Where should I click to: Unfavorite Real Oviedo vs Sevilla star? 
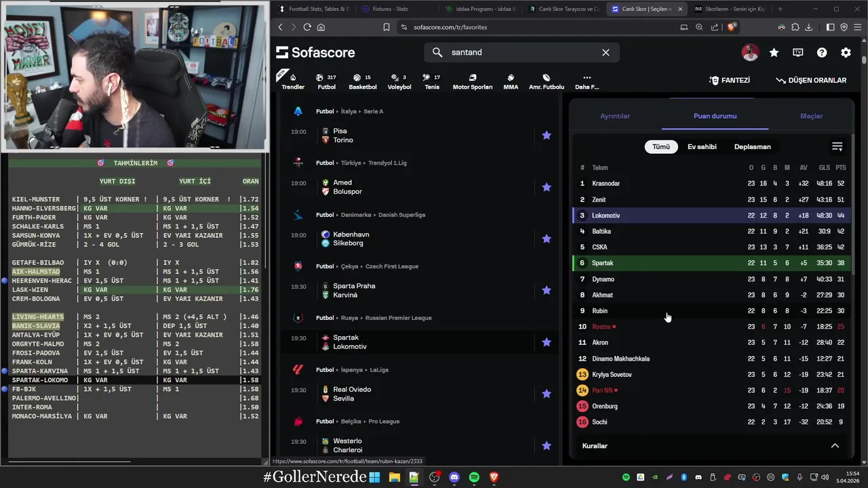click(547, 394)
